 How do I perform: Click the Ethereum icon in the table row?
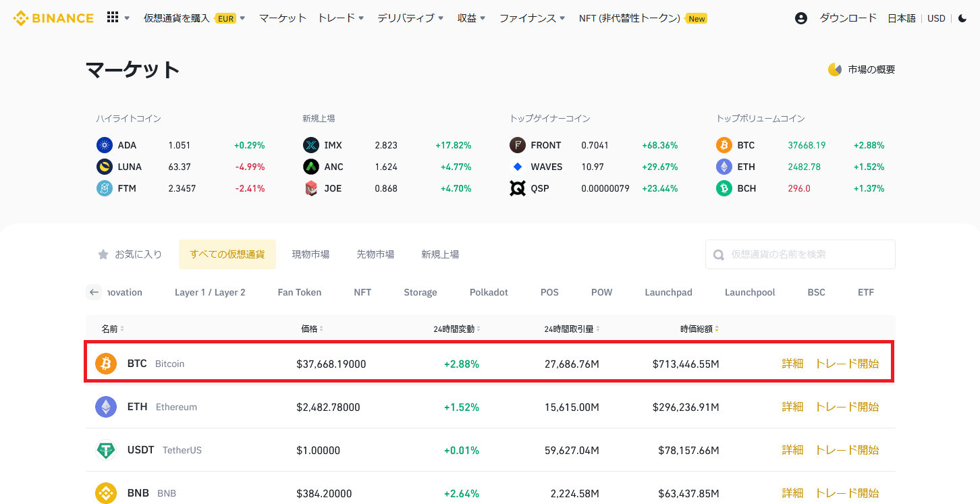pyautogui.click(x=106, y=407)
